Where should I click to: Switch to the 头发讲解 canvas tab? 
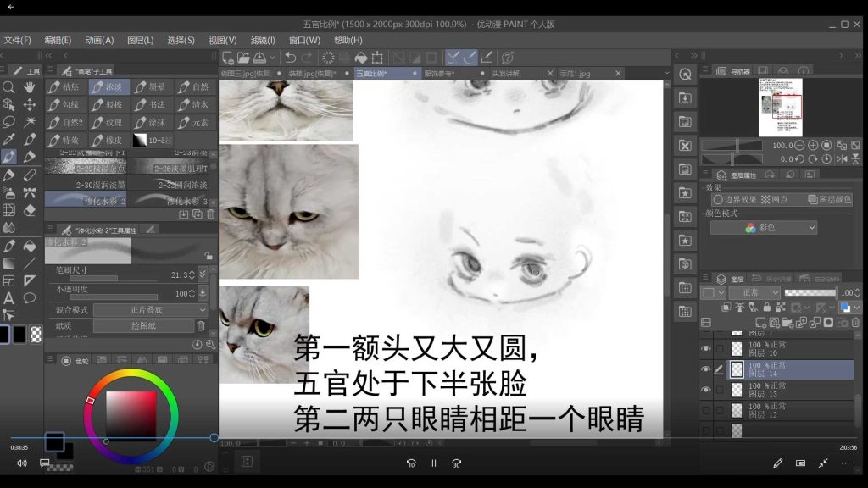521,73
